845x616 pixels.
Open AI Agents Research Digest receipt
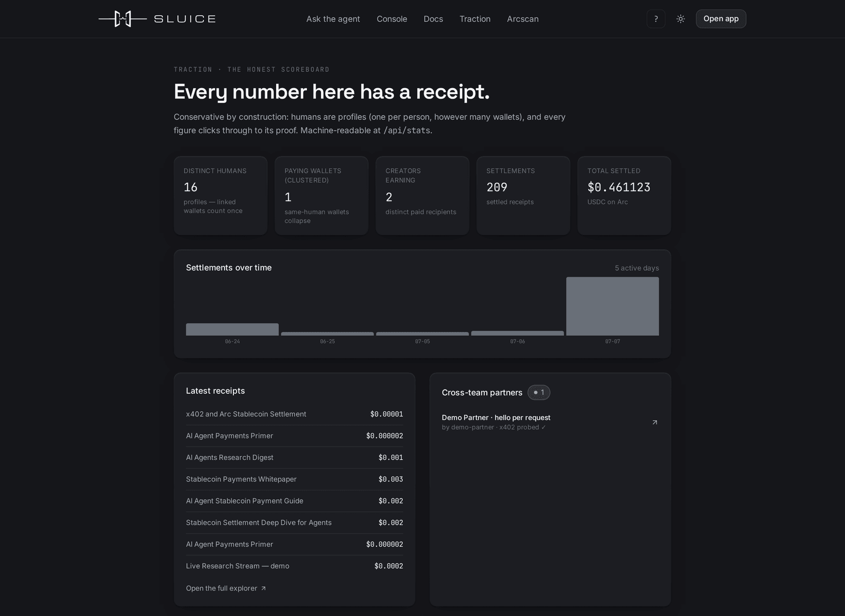pos(294,458)
